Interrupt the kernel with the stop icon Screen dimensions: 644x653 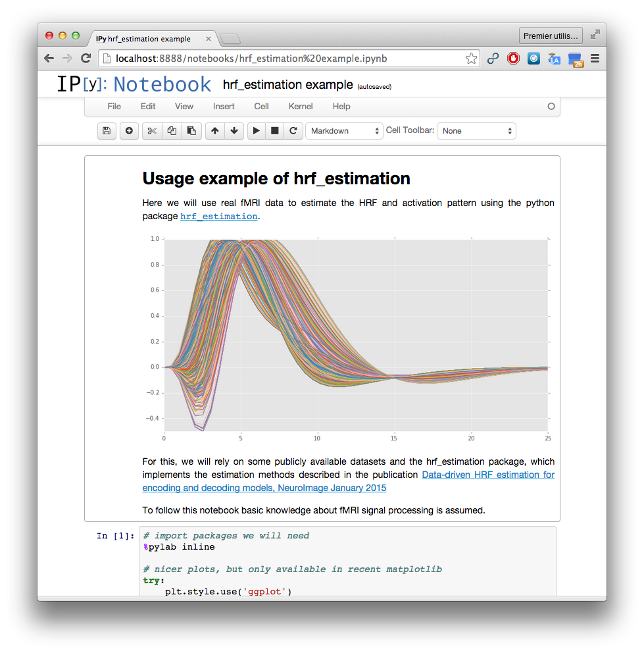[275, 131]
